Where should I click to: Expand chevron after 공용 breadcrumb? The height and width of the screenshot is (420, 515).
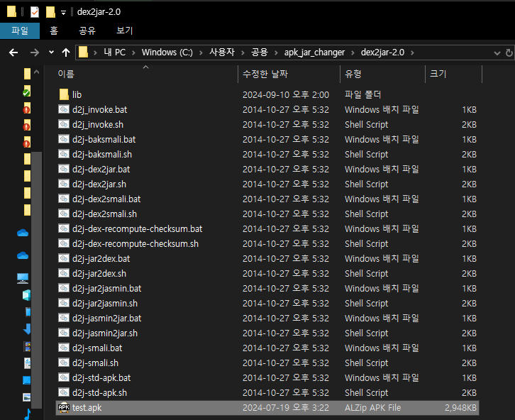(x=276, y=53)
